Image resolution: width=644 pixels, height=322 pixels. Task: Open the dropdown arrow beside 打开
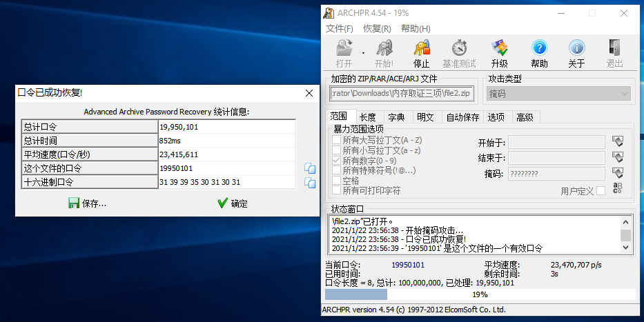(x=364, y=53)
